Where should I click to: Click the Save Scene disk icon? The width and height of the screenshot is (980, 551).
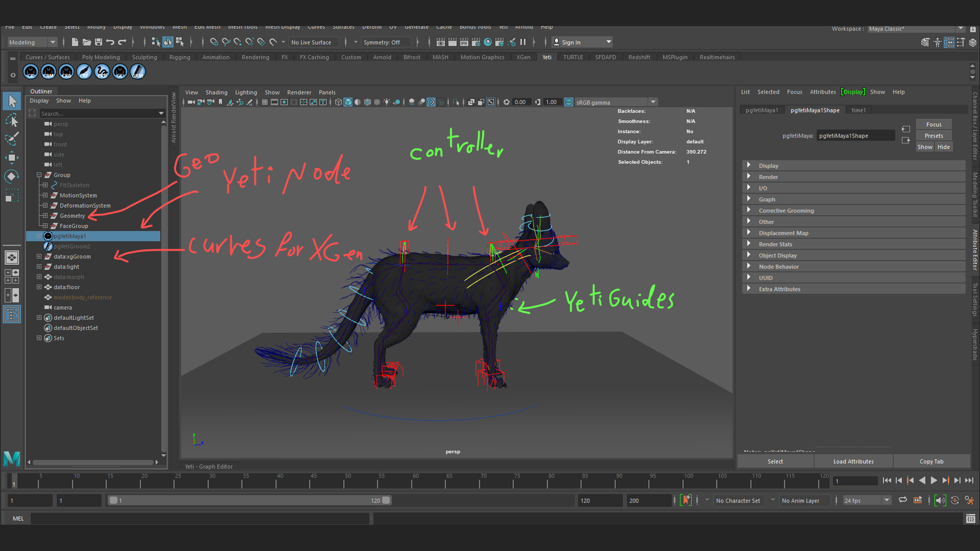click(99, 42)
